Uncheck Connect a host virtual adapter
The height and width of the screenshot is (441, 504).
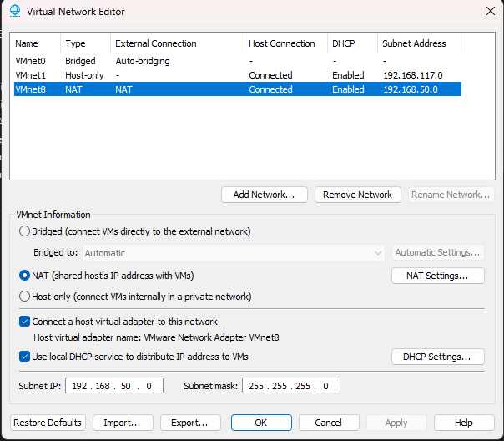[x=24, y=322]
